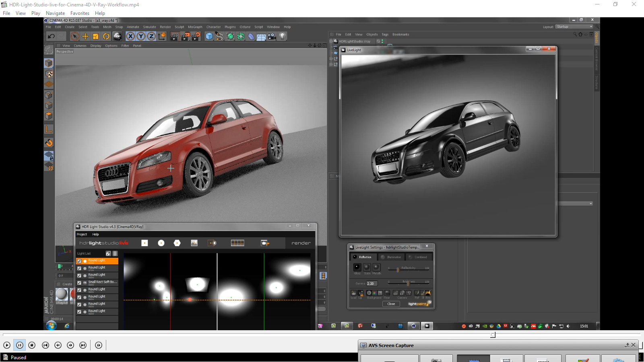
Task: Toggle the Y axis lock
Action: click(141, 36)
